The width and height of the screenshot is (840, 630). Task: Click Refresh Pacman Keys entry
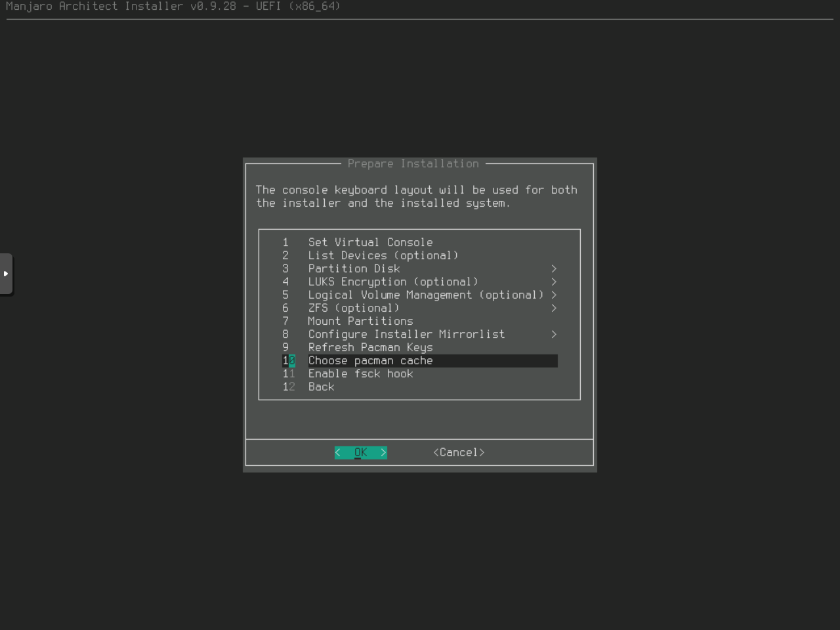pyautogui.click(x=370, y=347)
